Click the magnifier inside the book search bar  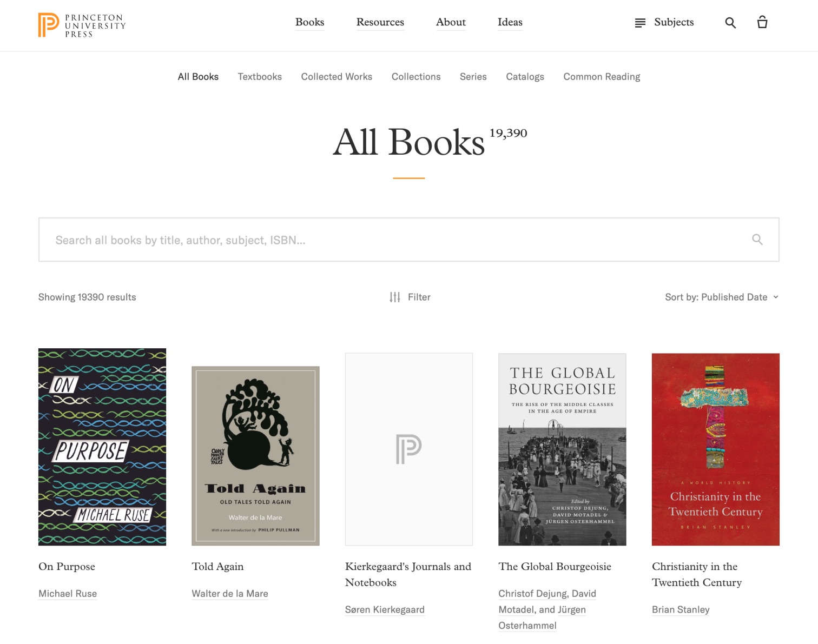[756, 239]
